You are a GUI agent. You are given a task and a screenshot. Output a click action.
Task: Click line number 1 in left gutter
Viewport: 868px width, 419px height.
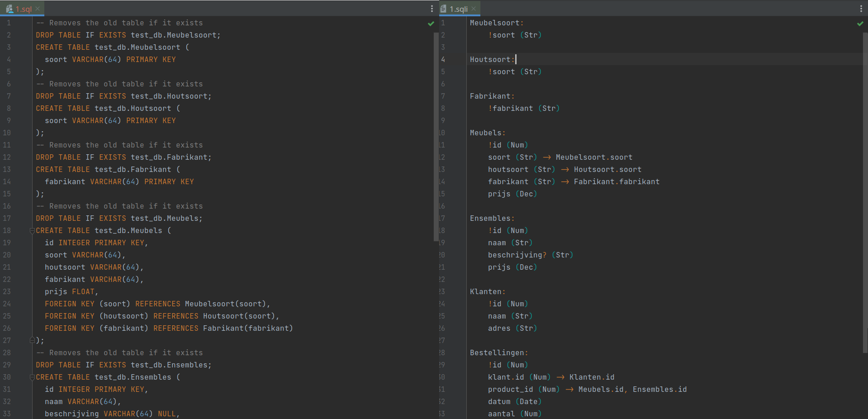9,23
